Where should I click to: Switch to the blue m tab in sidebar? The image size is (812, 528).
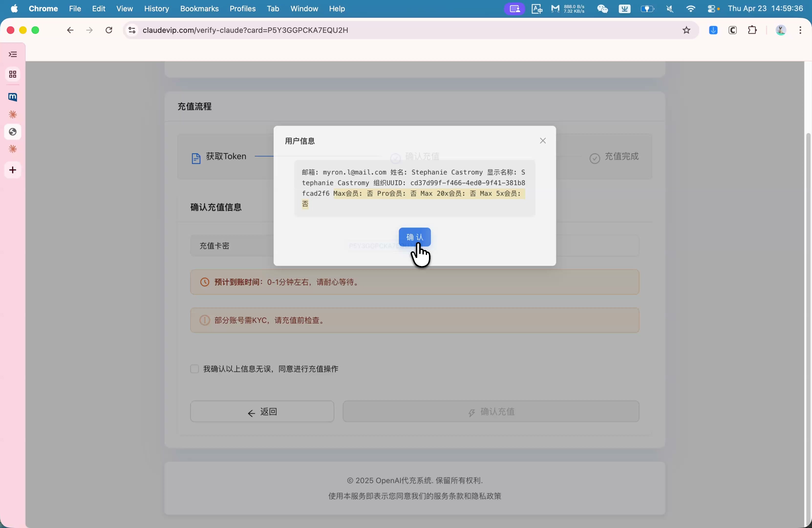click(13, 97)
